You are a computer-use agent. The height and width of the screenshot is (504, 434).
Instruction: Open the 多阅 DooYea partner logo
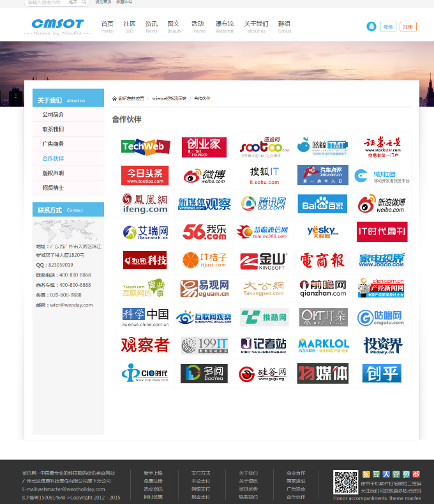(204, 374)
